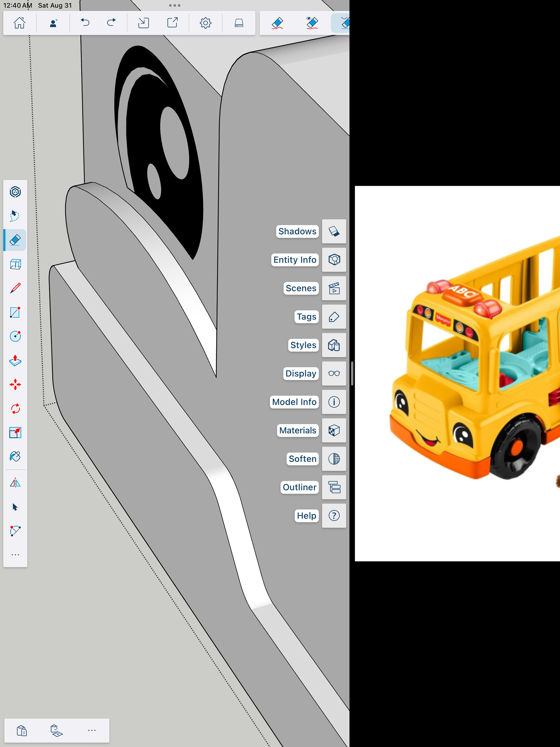
Task: Select the Rotate tool
Action: coord(15,409)
